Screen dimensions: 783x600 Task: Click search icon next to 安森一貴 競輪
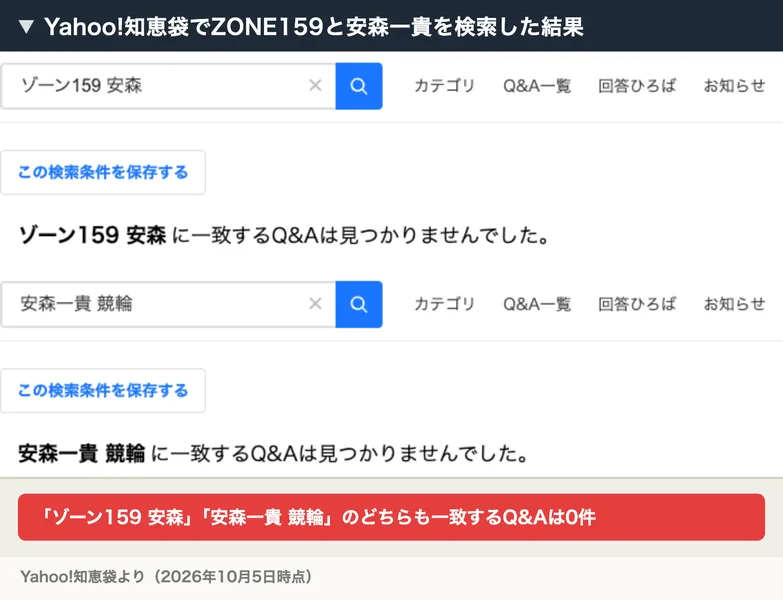[x=359, y=304]
